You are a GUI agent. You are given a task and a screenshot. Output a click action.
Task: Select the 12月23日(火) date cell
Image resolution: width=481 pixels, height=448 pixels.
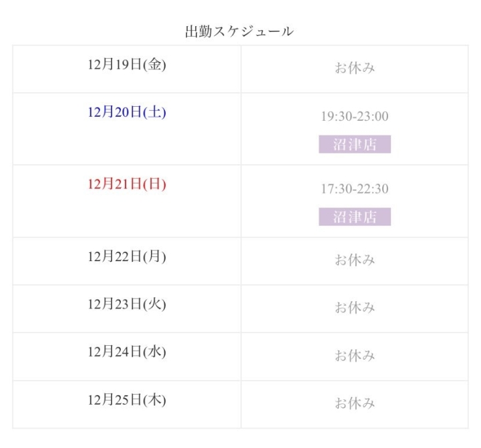(x=126, y=304)
